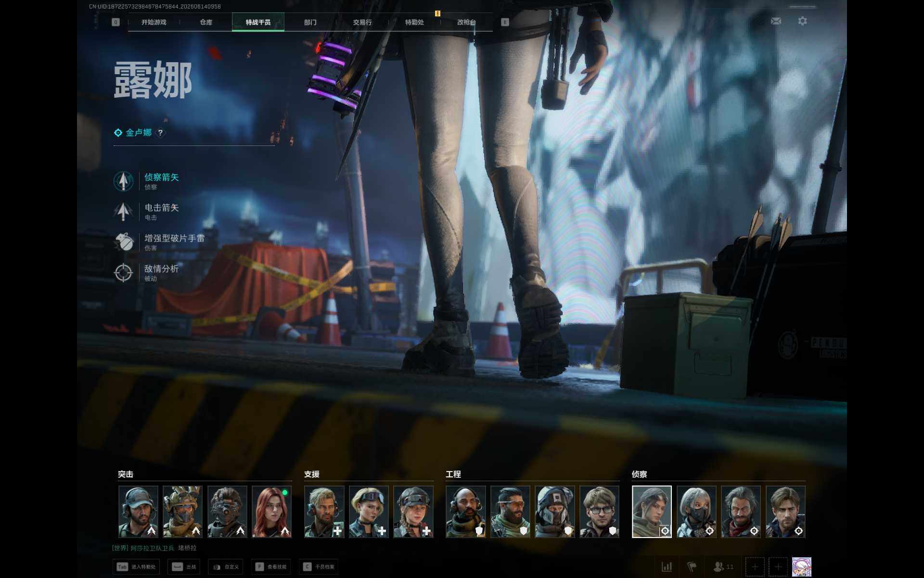Select brown-haired recon operator in blue jacket
The image size is (924, 578).
pyautogui.click(x=785, y=512)
